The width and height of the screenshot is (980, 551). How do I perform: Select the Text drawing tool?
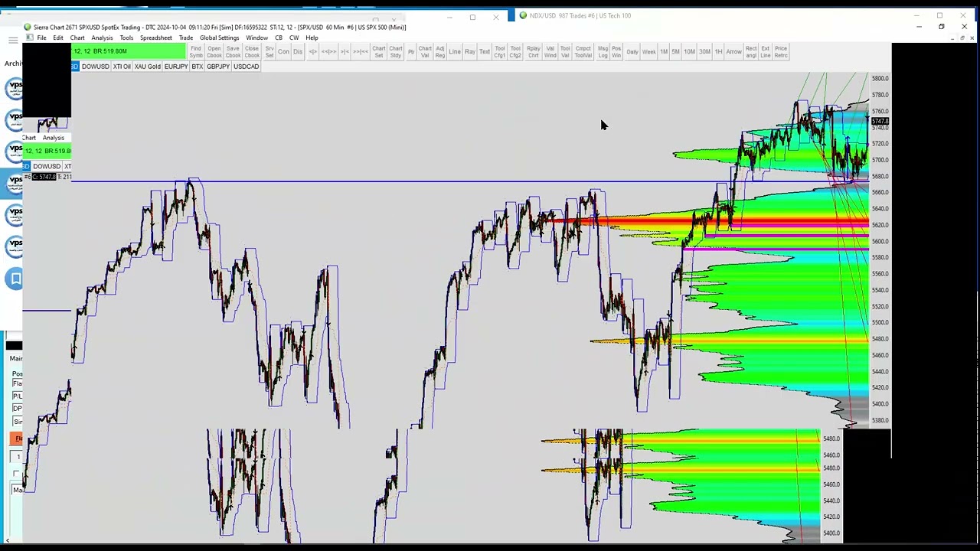coord(485,51)
